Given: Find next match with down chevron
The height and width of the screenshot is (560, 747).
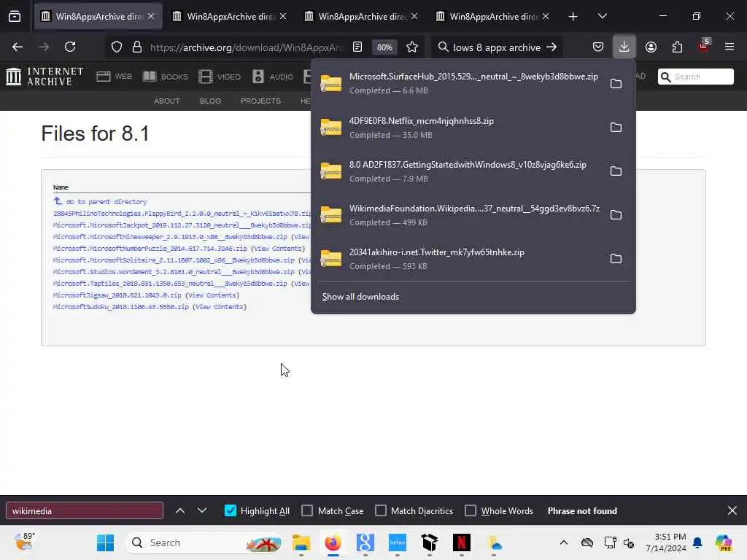Looking at the screenshot, I should (x=202, y=510).
